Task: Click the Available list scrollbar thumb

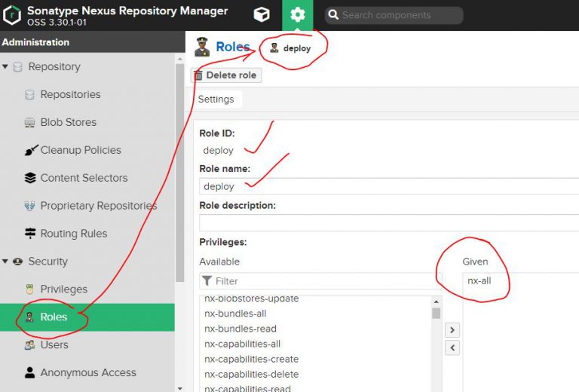Action: 436,313
